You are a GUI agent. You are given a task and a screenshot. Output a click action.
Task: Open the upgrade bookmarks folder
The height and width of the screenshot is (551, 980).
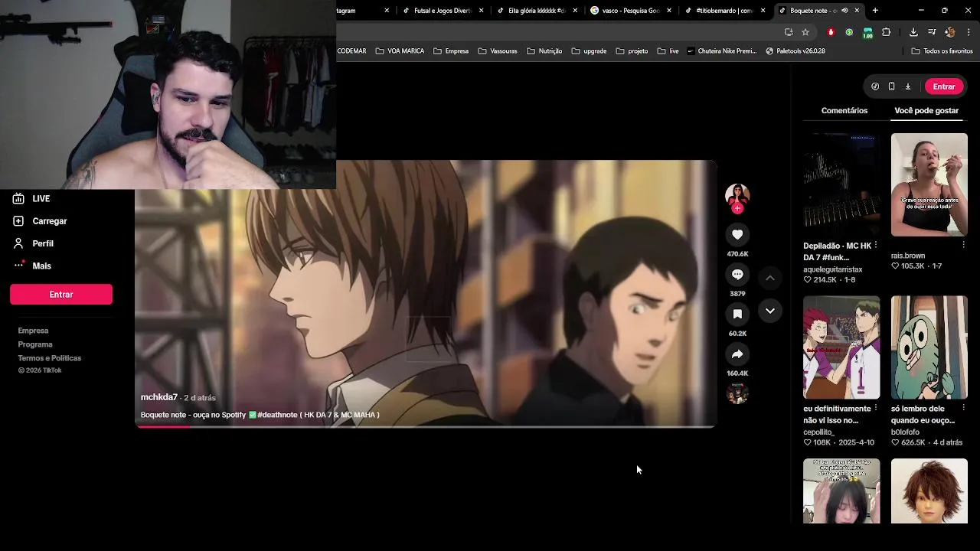coord(589,51)
